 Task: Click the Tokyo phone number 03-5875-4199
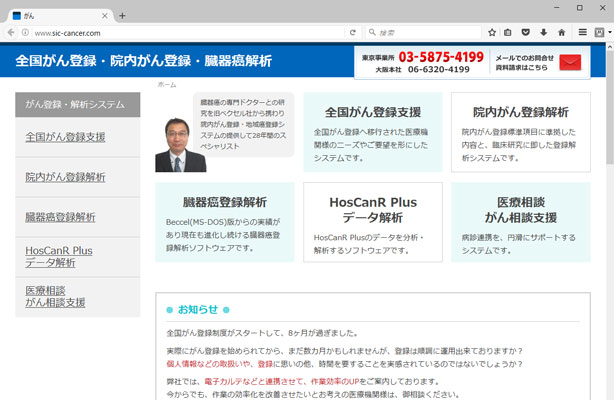[x=441, y=57]
